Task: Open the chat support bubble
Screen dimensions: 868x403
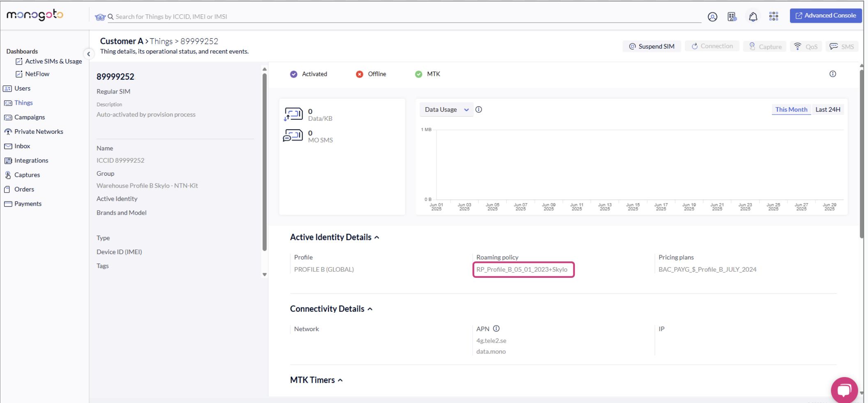Action: (x=844, y=389)
